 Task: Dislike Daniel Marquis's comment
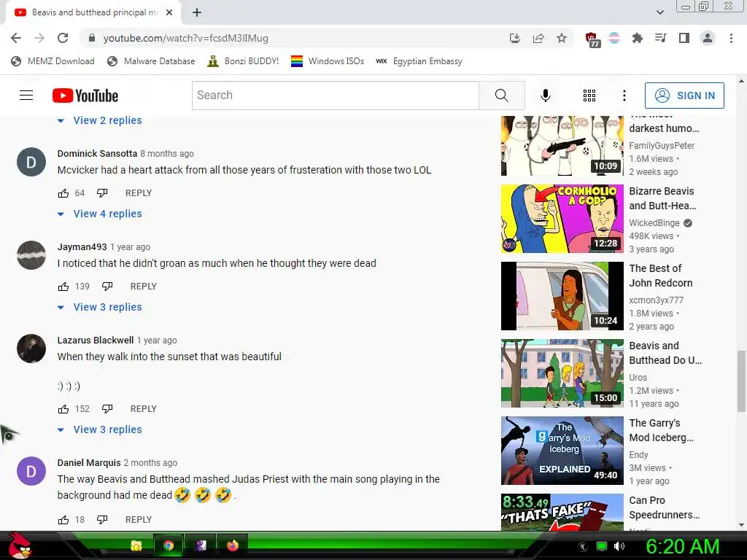click(102, 519)
